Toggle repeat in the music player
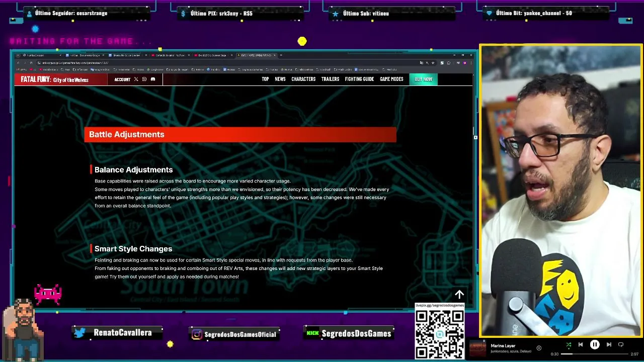Viewport: 644px width, 362px height. [x=621, y=344]
